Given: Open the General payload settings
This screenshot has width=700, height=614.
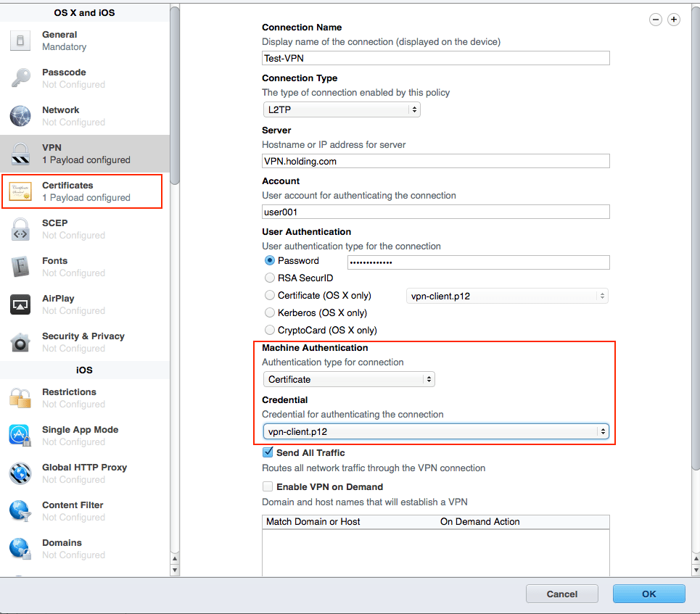Looking at the screenshot, I should pos(59,40).
